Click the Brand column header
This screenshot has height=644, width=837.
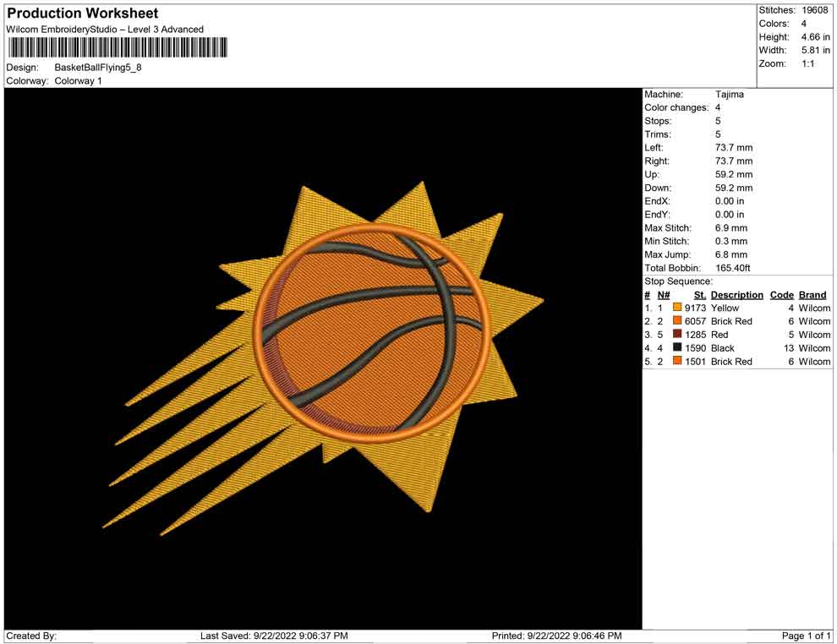[x=812, y=295]
